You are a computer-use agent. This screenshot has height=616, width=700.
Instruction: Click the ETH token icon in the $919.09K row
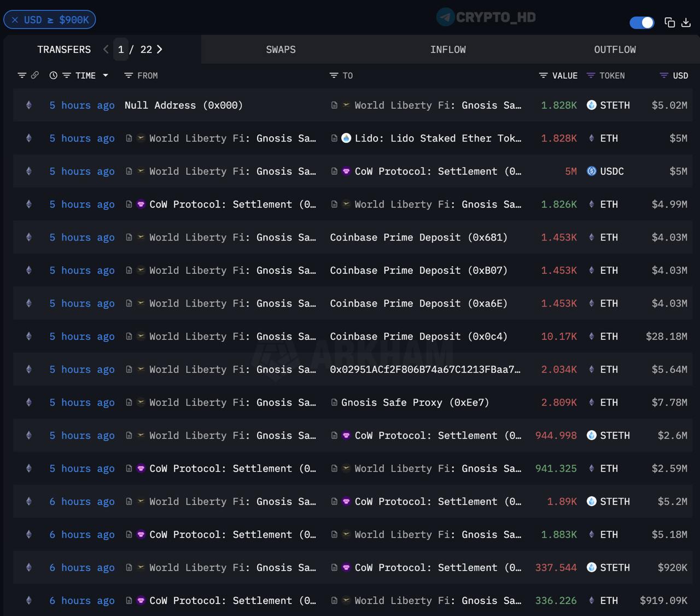click(x=591, y=600)
